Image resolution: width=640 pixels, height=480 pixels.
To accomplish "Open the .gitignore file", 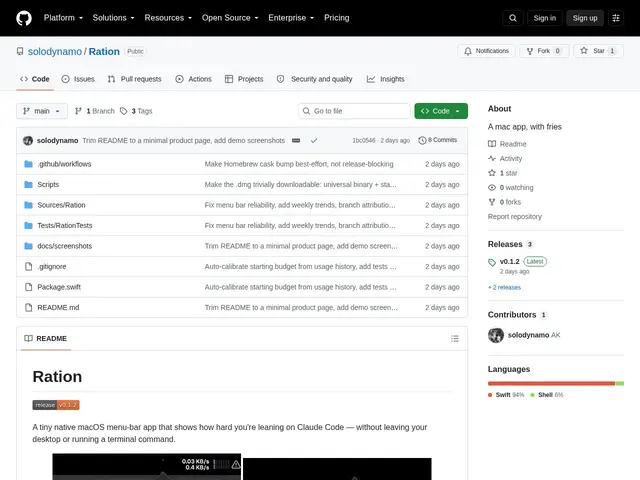I will 52,267.
